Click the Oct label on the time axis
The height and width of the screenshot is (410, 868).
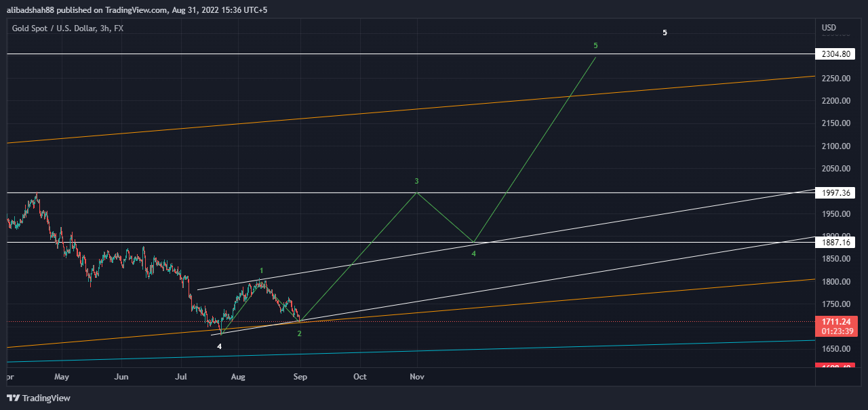360,376
